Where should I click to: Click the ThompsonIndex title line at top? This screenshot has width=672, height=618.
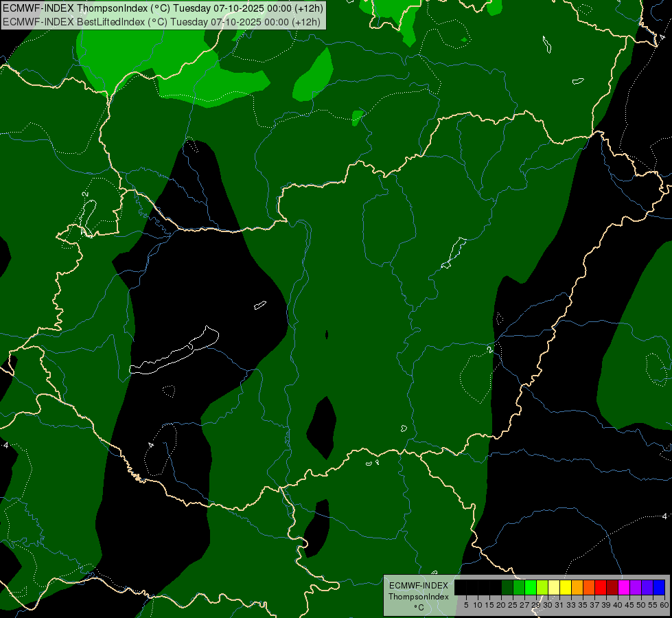pos(163,8)
